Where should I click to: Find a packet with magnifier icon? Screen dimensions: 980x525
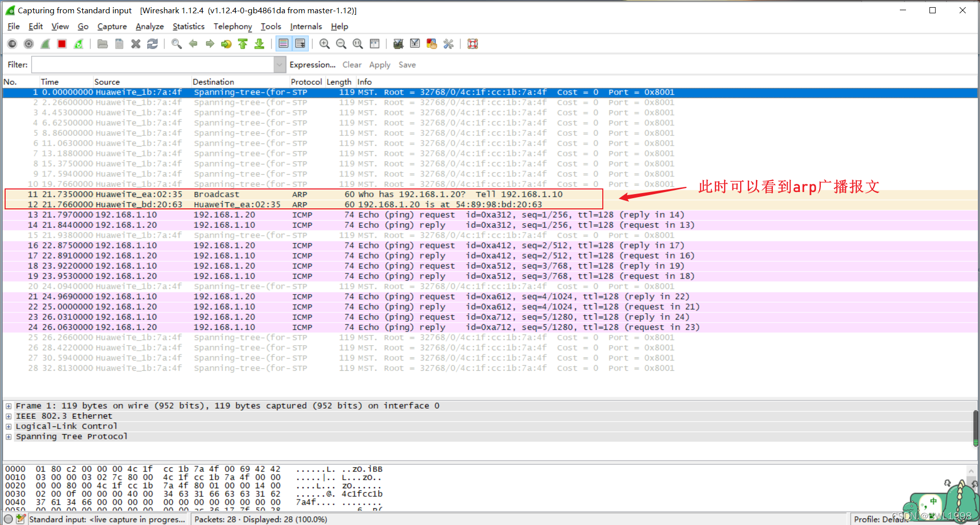(x=177, y=44)
